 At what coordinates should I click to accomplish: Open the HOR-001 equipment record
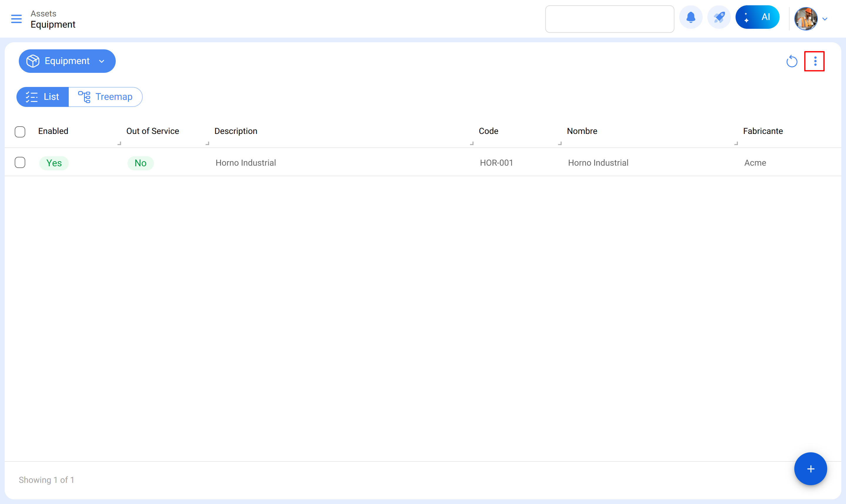click(496, 163)
